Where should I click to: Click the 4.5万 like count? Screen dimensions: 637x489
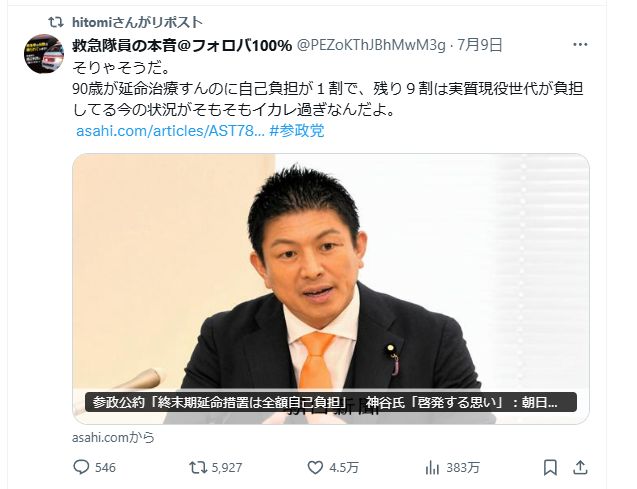(344, 467)
